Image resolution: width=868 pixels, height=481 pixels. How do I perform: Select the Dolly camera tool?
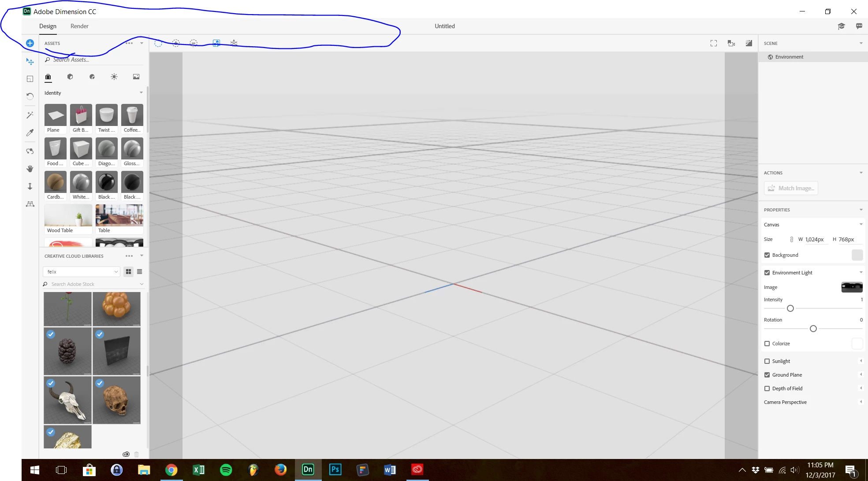click(30, 186)
